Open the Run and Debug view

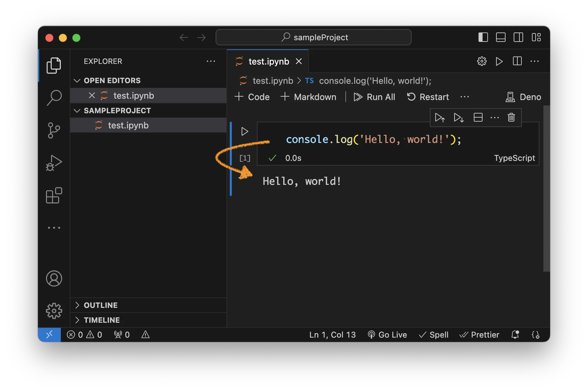tap(54, 163)
